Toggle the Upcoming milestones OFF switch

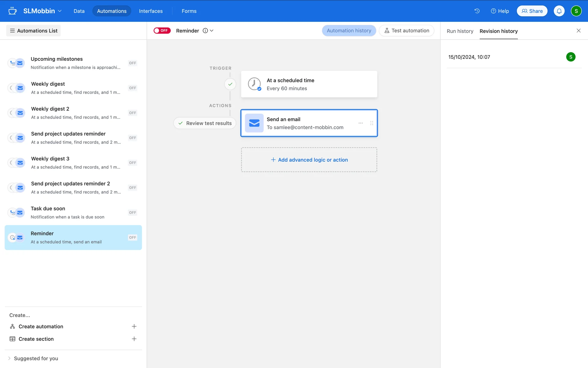[132, 63]
